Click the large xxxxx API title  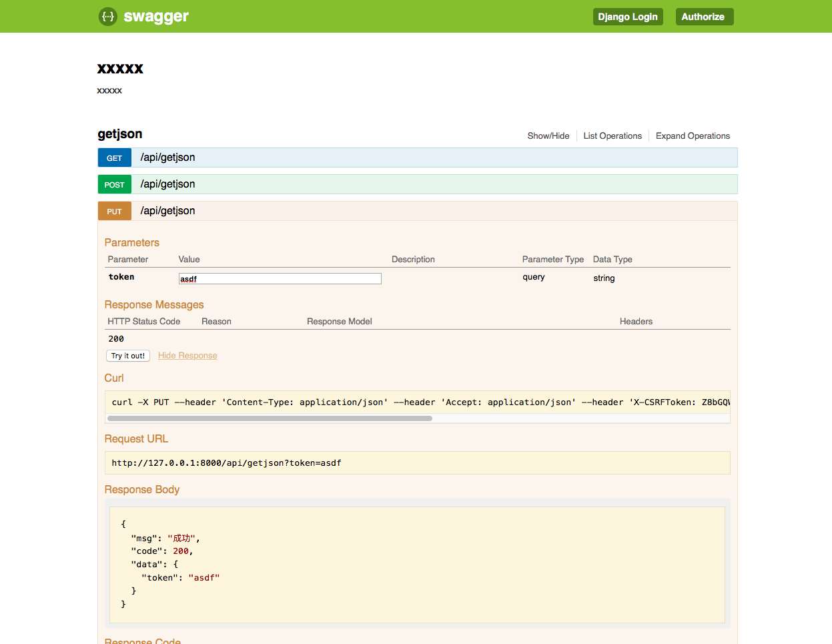pos(120,68)
